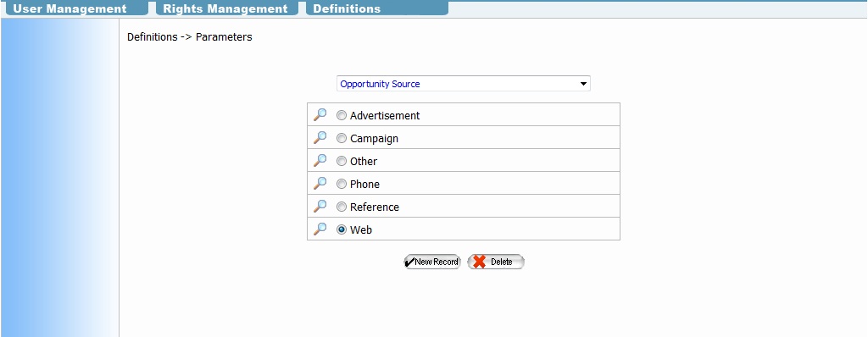Select the Advertisement radio button

342,116
